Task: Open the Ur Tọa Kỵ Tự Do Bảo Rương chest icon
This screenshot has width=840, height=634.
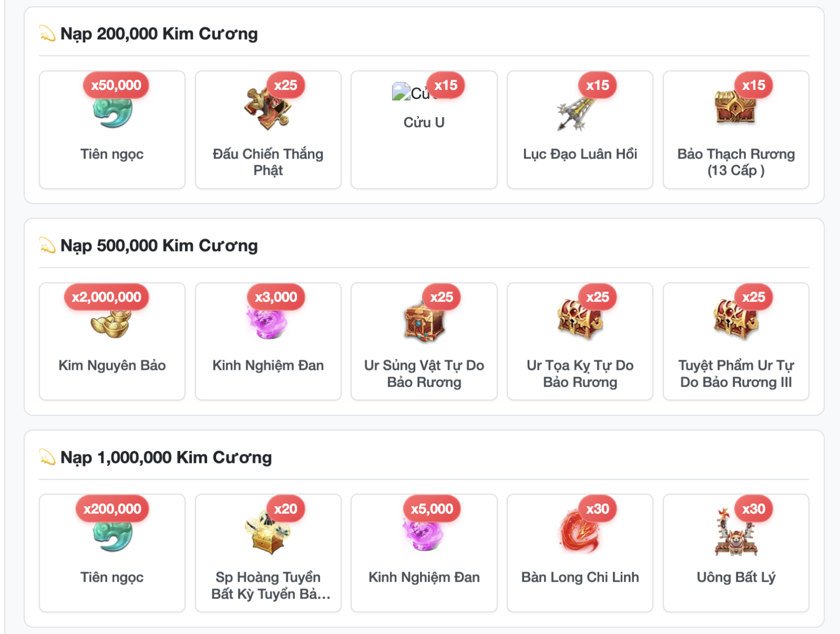Action: coord(580,320)
